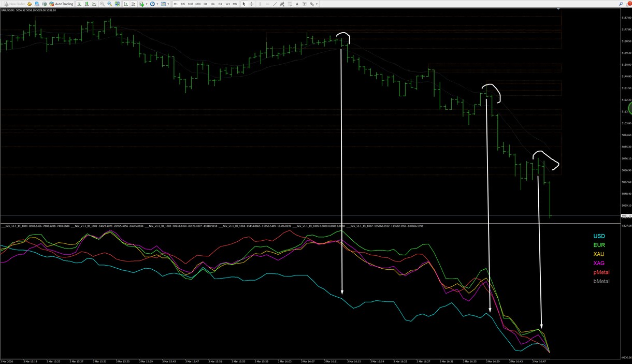Select the text label tool

305,4
